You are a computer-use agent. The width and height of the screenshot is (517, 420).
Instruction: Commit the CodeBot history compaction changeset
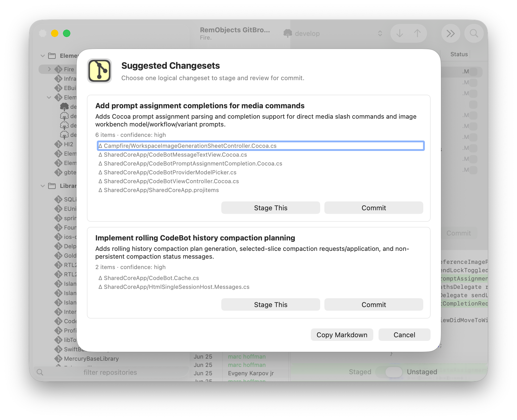374,304
